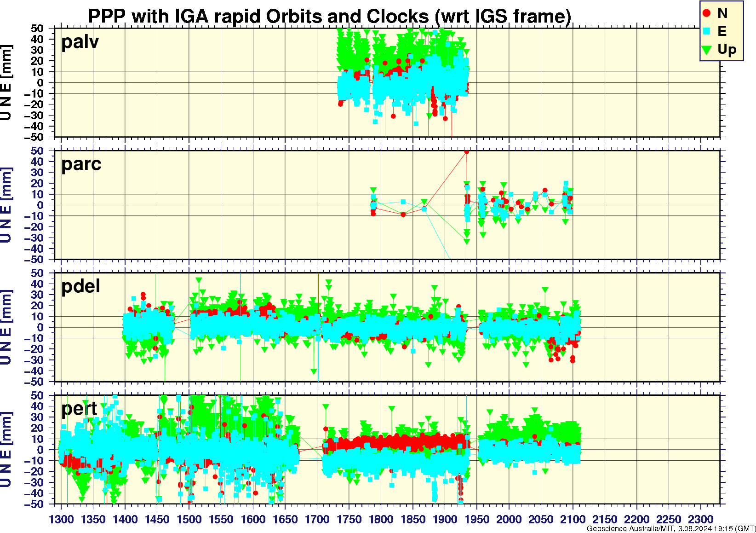Click the x-axis tick label 2100
The width and height of the screenshot is (756, 533).
(573, 520)
